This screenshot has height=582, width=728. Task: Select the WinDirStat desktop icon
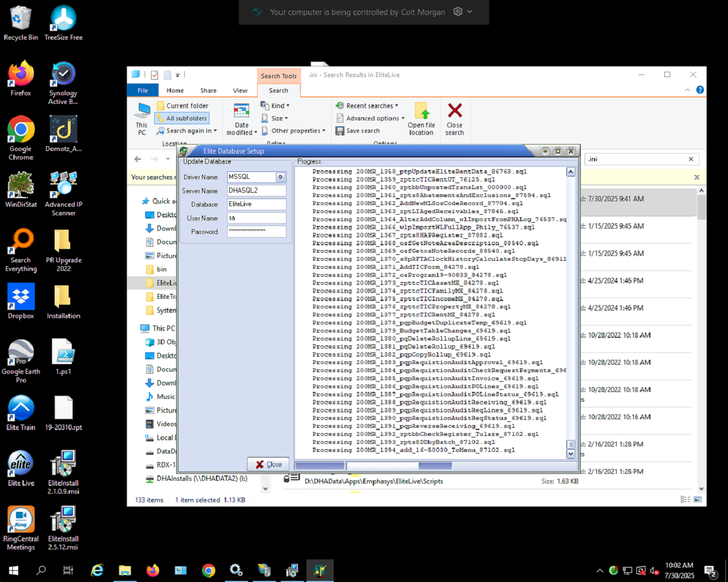click(x=21, y=190)
